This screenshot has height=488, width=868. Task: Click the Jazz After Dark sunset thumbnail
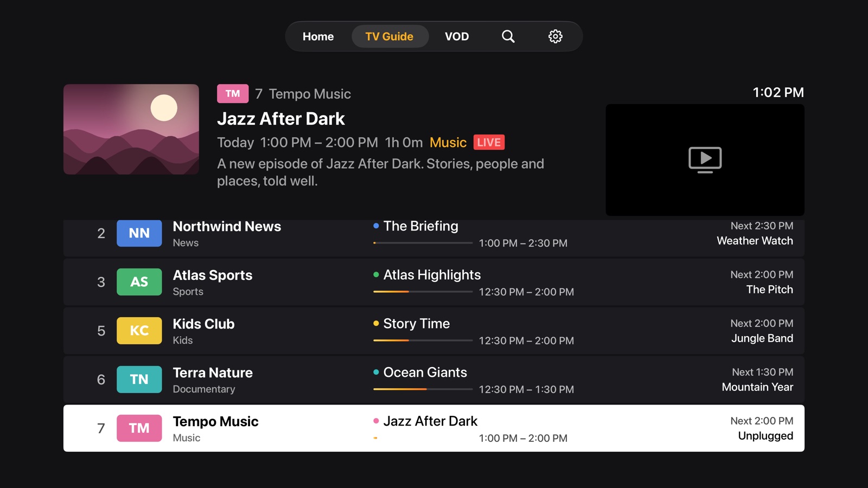(x=131, y=129)
